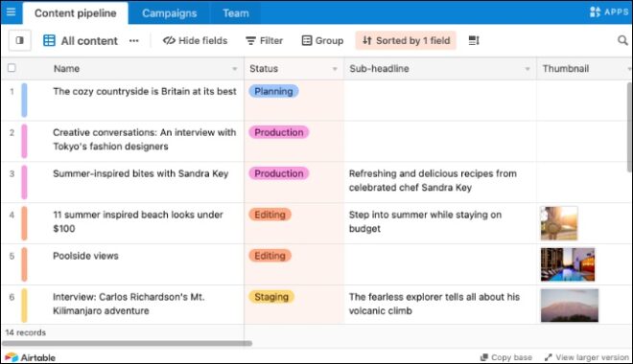Switch to the Campaigns tab
Screen dimensions: 633x364
click(169, 13)
